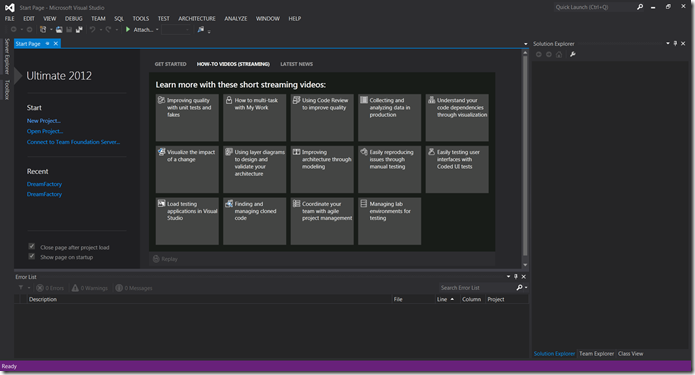The width and height of the screenshot is (695, 375).
Task: Open the Server Explorer side tab
Action: [x=7, y=56]
